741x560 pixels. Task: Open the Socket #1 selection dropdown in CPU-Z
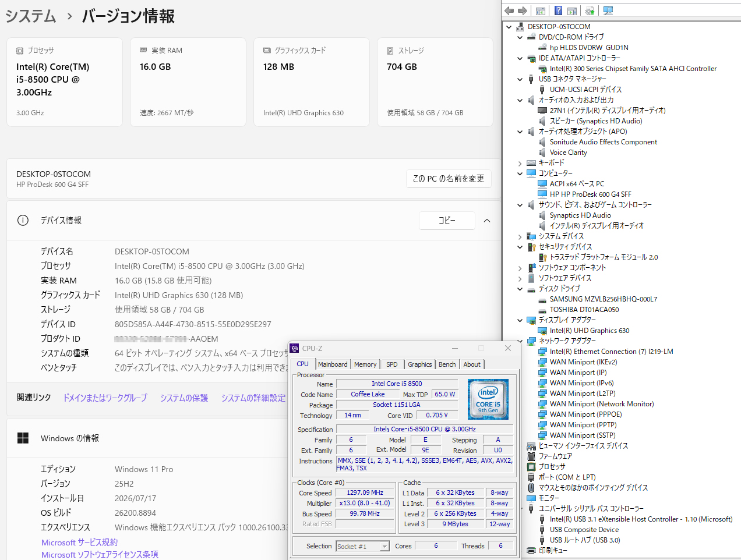(x=384, y=546)
